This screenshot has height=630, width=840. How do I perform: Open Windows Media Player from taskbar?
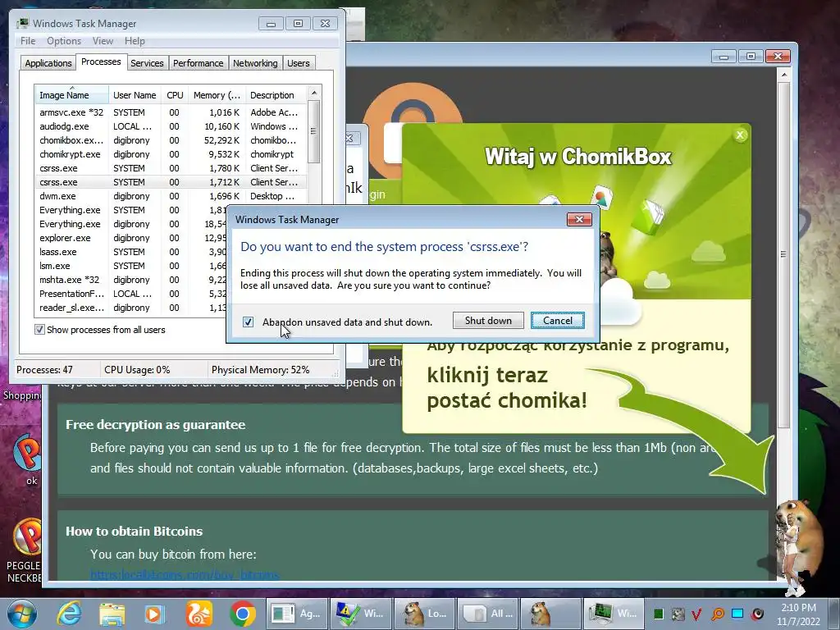click(x=154, y=614)
